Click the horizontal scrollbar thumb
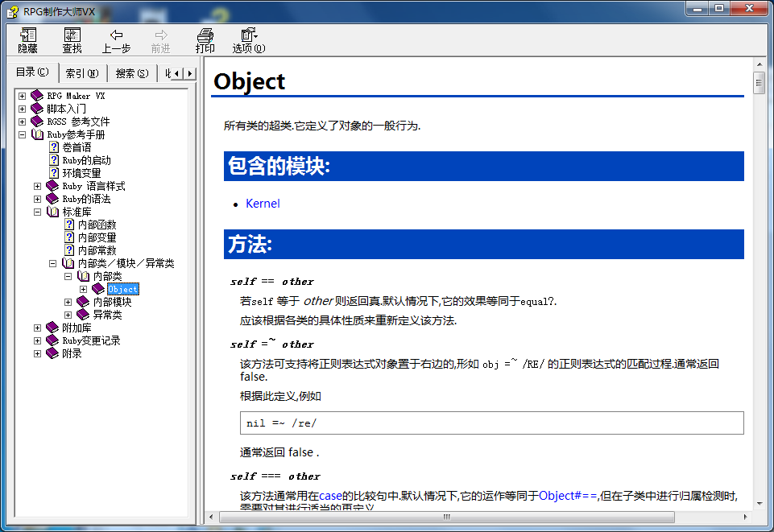This screenshot has height=532, width=774. point(447,518)
